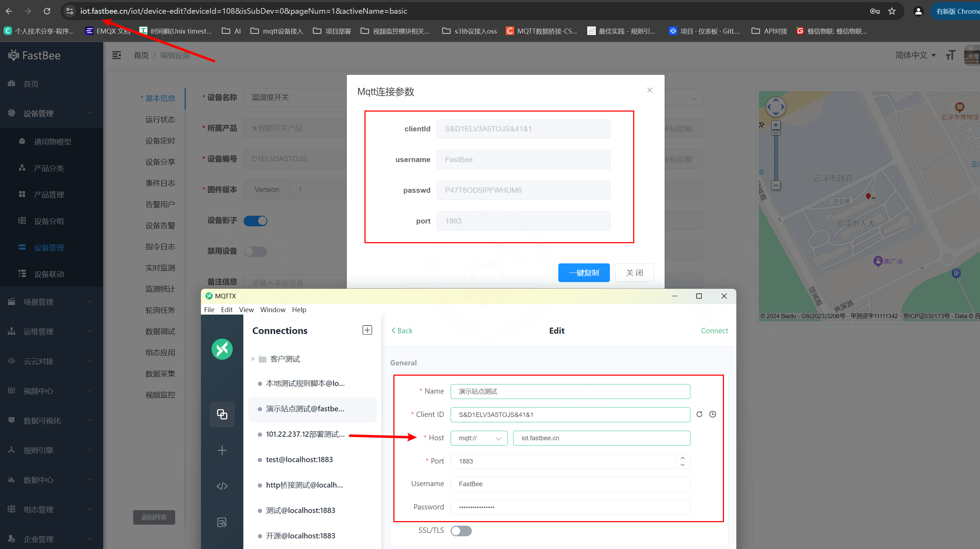Click the MQTTX Password field
This screenshot has height=549, width=980.
[570, 507]
